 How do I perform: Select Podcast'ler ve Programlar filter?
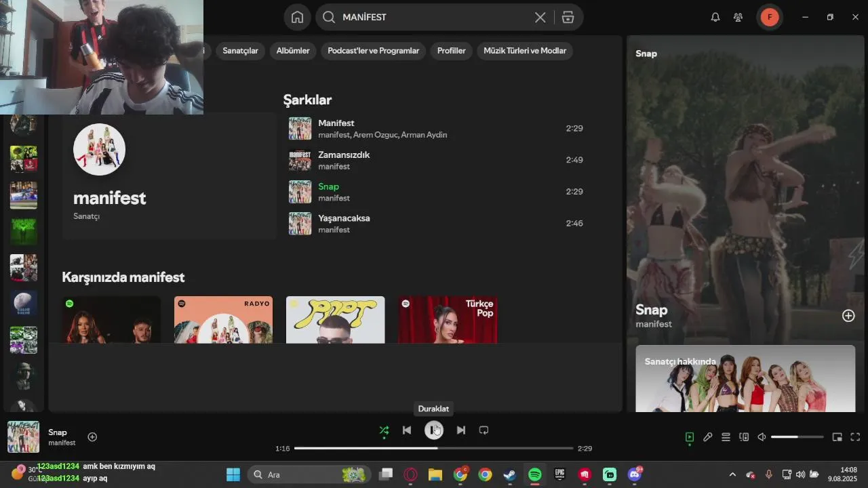(x=373, y=51)
